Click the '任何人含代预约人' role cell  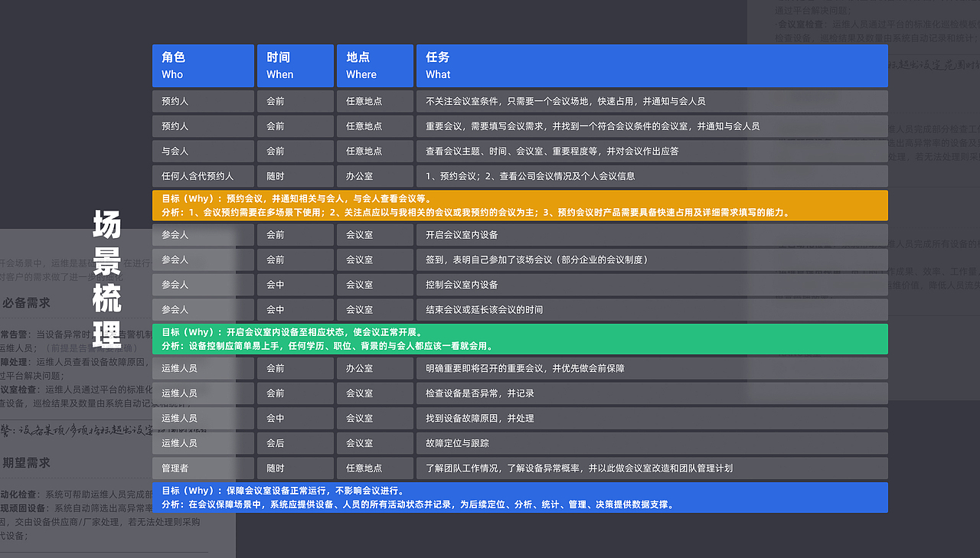(x=203, y=176)
